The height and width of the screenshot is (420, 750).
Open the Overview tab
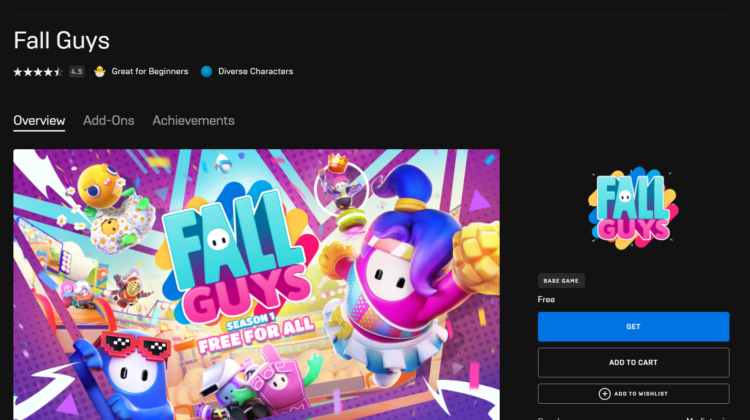(39, 121)
